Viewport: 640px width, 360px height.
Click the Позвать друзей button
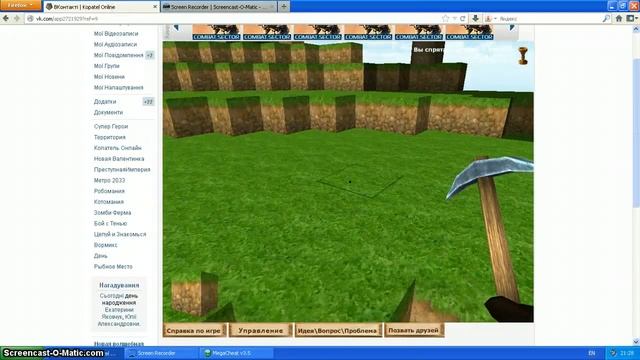point(413,330)
